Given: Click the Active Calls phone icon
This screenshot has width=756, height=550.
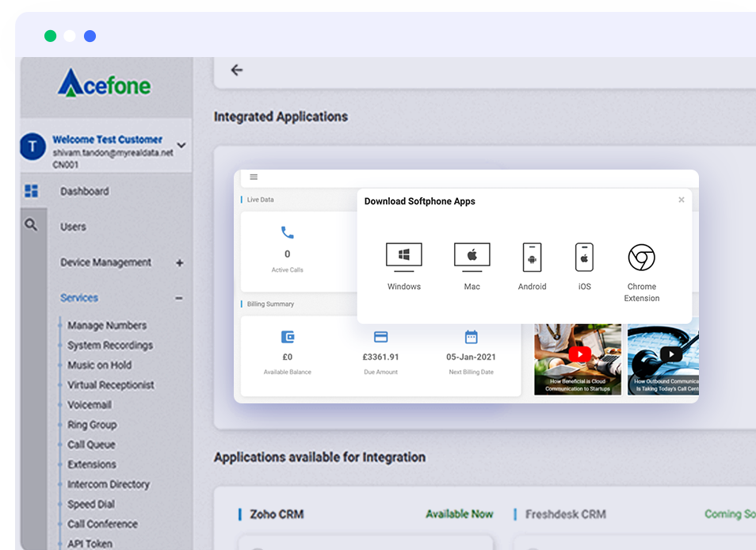Looking at the screenshot, I should pyautogui.click(x=288, y=233).
